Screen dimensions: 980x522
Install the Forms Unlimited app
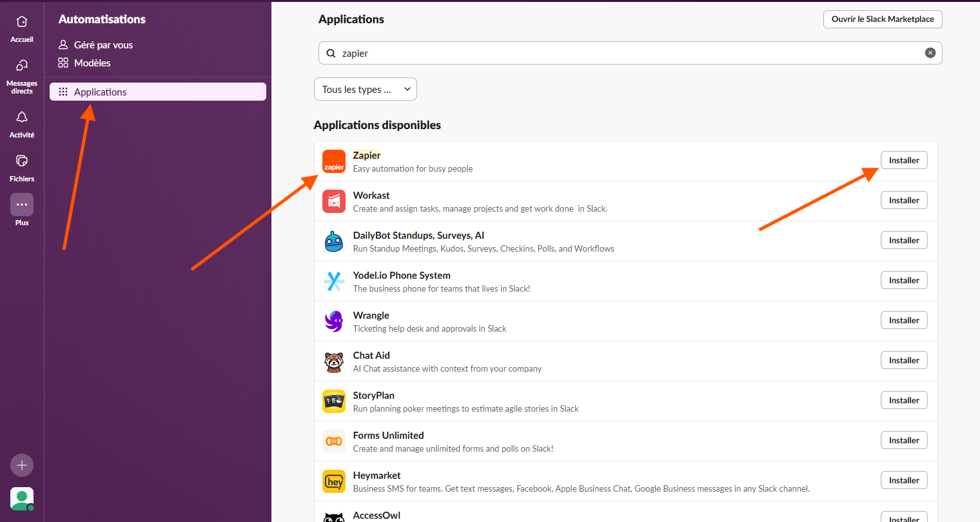[904, 440]
